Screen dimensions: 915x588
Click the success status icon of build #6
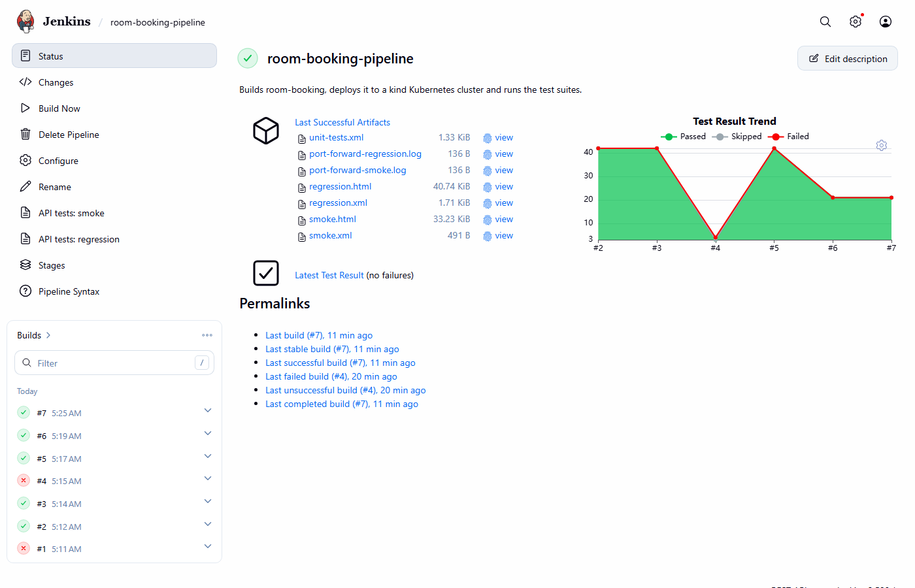24,435
